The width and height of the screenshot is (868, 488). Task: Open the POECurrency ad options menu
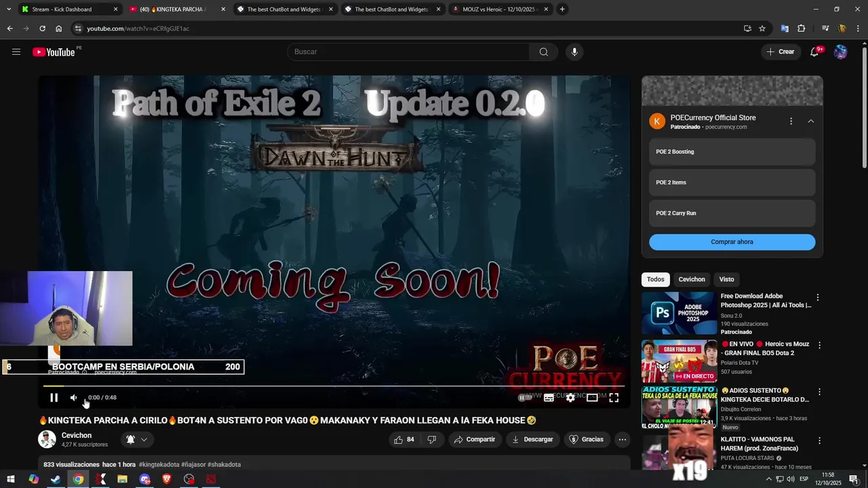coord(791,121)
